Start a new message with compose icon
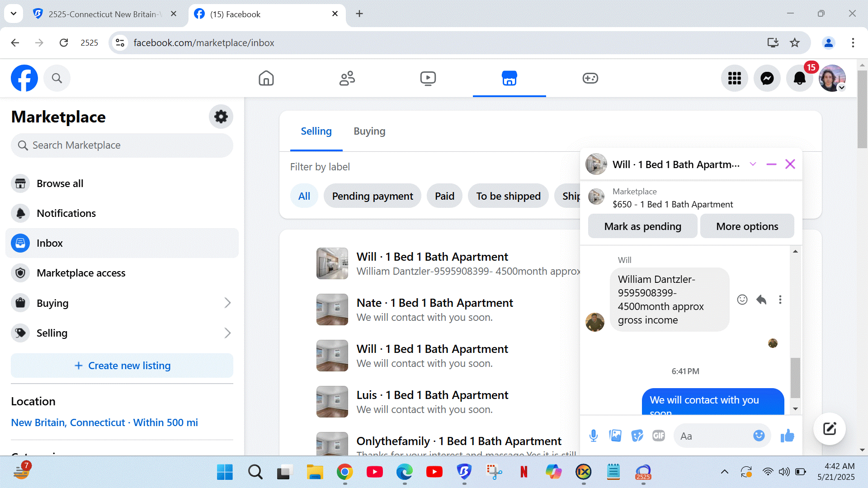Viewport: 868px width, 488px height. coord(830,429)
